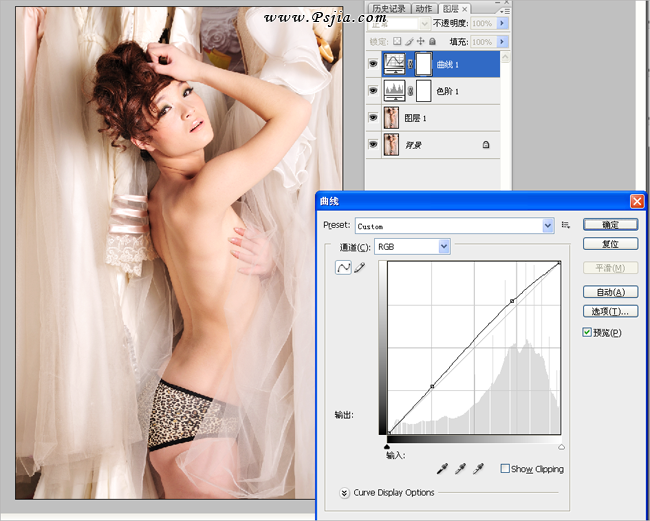The image size is (650, 521).
Task: Select the Levels 1 (色阶 1) layer name
Action: pyautogui.click(x=447, y=91)
